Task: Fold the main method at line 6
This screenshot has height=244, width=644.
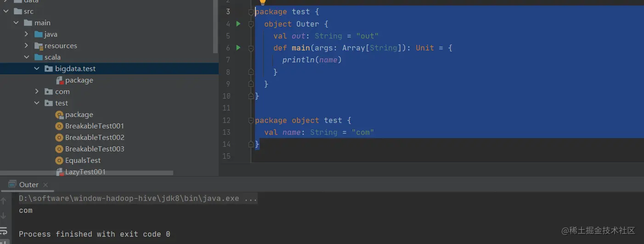Action: pos(251,48)
